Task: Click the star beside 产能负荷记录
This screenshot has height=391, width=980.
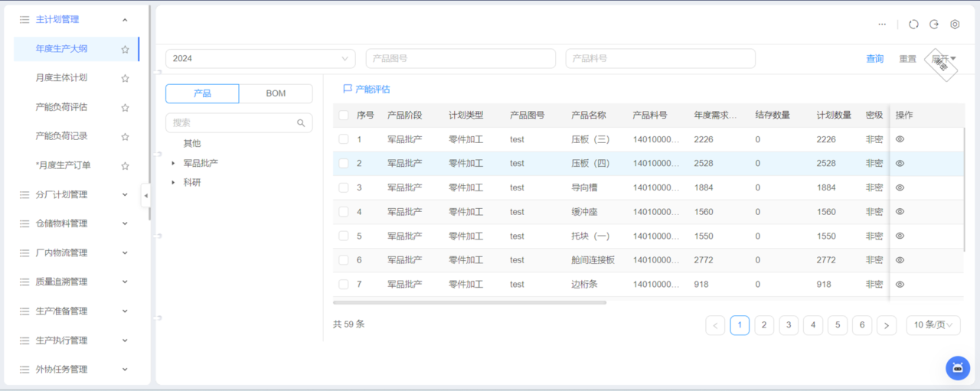Action: coord(125,136)
